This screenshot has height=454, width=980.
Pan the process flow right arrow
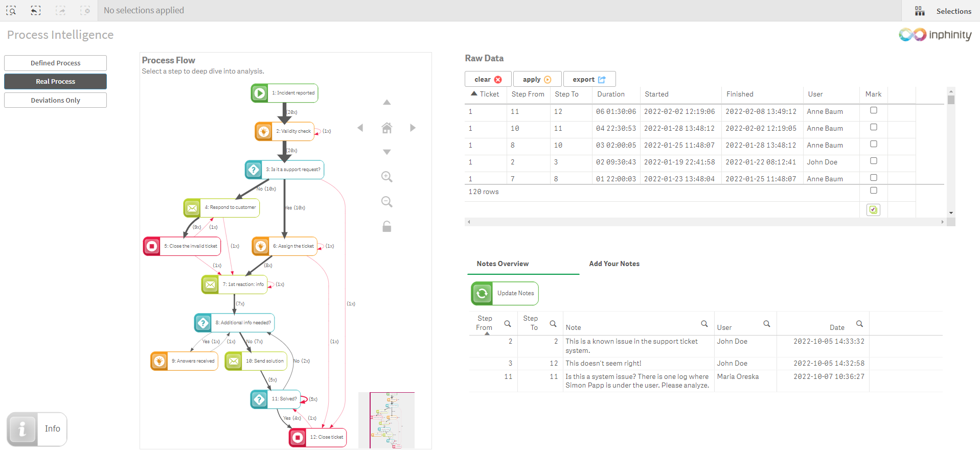(x=413, y=128)
